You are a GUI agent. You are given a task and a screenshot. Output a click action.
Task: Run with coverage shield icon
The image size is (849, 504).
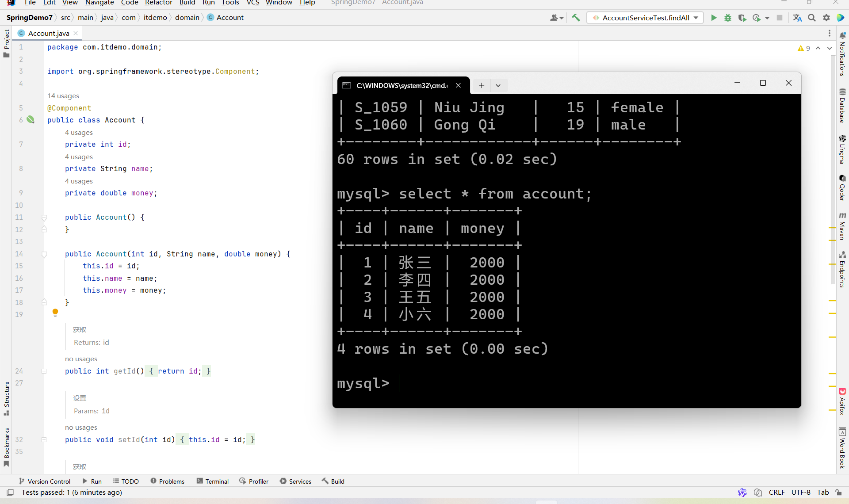pos(742,18)
